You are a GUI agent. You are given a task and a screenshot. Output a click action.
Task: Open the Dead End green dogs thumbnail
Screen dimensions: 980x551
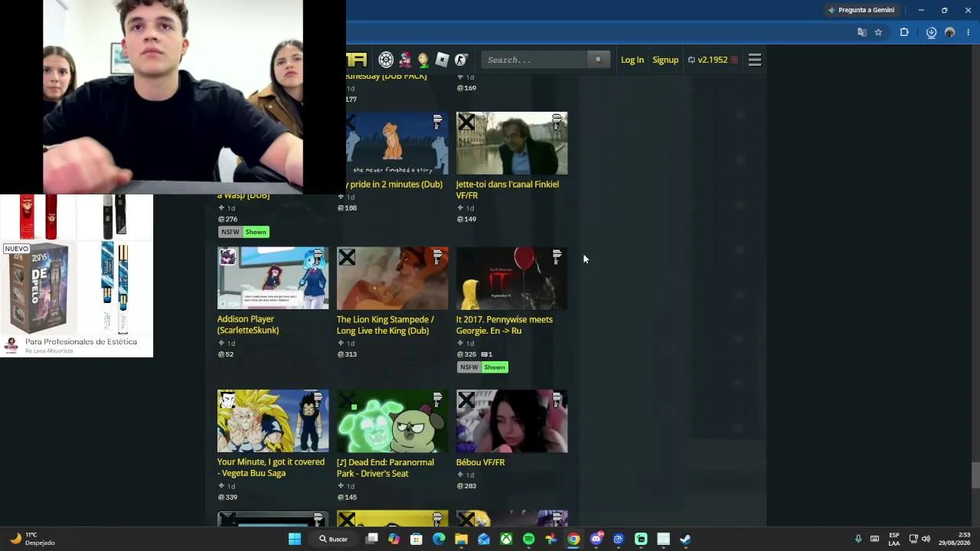[x=393, y=421]
